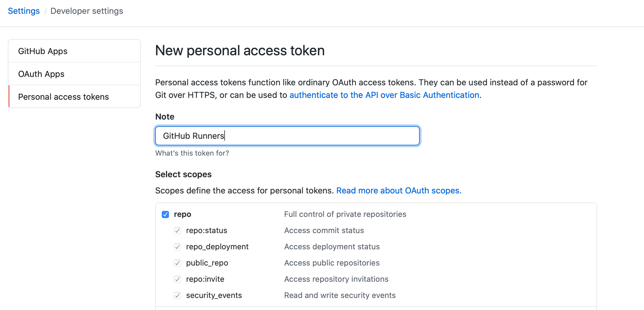Image resolution: width=644 pixels, height=310 pixels.
Task: Toggle the repo scope checkbox
Action: [165, 214]
